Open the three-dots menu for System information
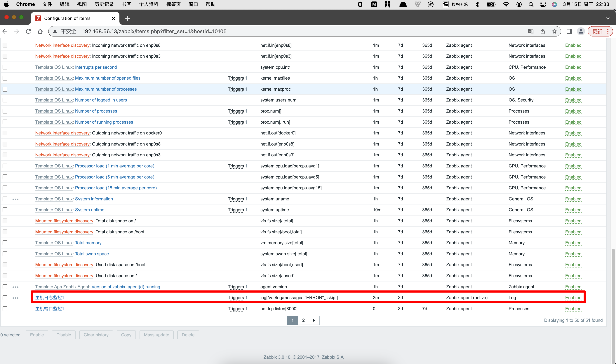Viewport: 616px width, 364px height. pyautogui.click(x=15, y=199)
